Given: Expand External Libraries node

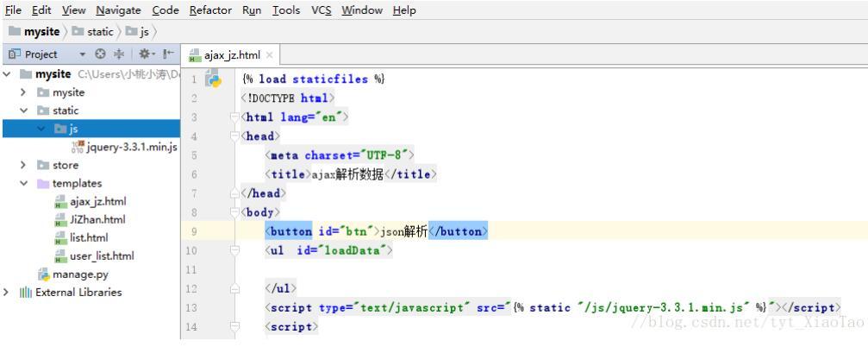Looking at the screenshot, I should (x=7, y=293).
